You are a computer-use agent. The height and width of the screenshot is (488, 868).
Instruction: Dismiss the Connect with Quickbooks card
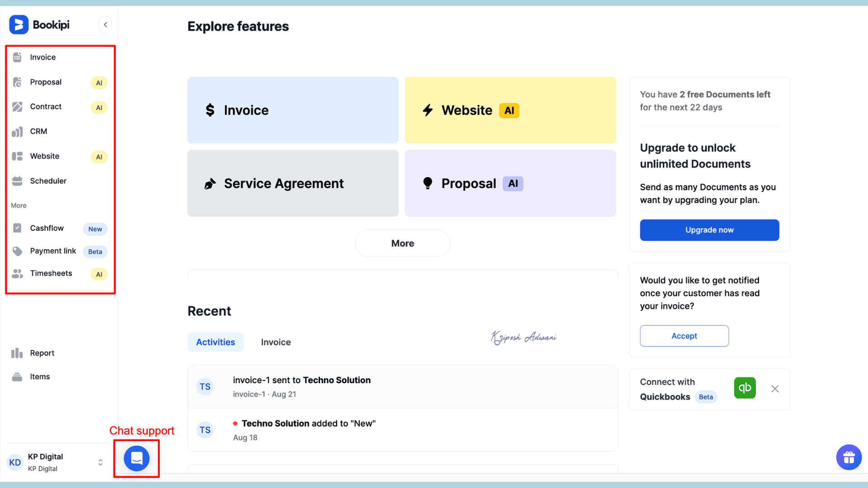tap(775, 389)
